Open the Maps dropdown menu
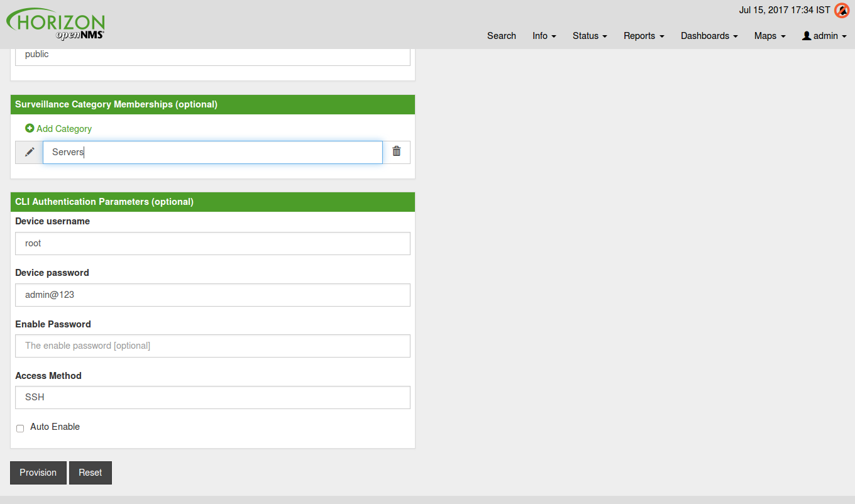This screenshot has width=855, height=504. click(770, 36)
